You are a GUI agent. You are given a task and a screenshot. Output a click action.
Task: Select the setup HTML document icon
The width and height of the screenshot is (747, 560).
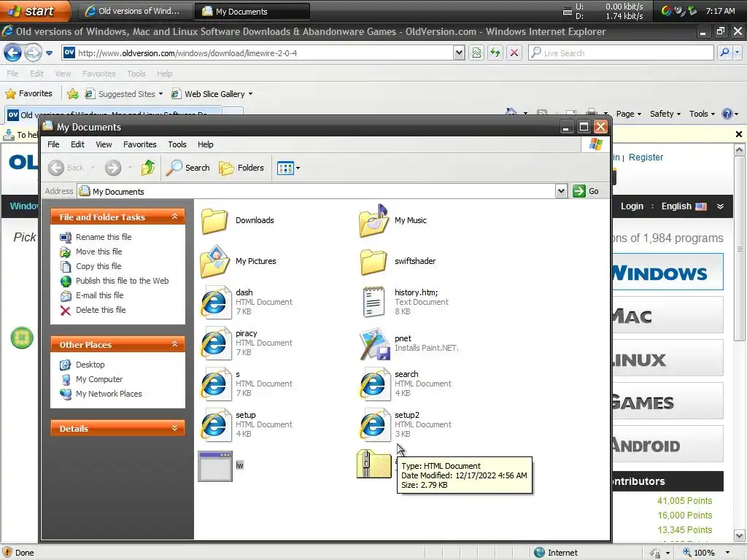(215, 425)
